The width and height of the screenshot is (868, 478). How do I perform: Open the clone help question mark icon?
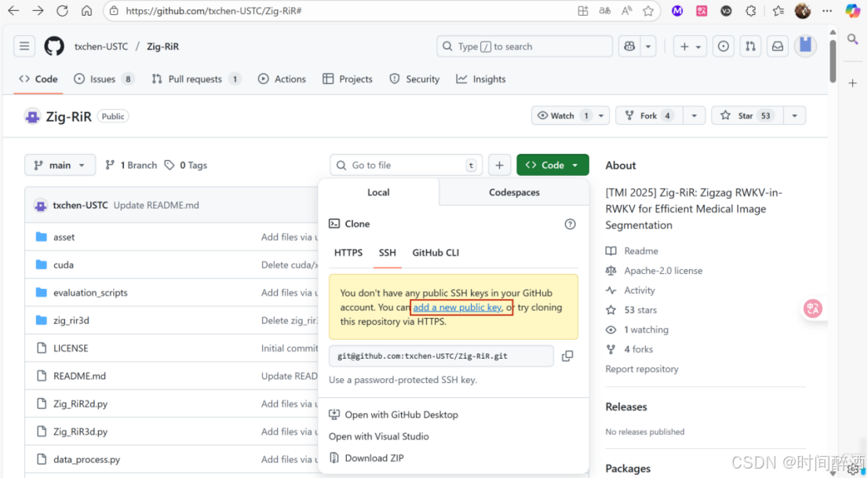click(x=570, y=224)
